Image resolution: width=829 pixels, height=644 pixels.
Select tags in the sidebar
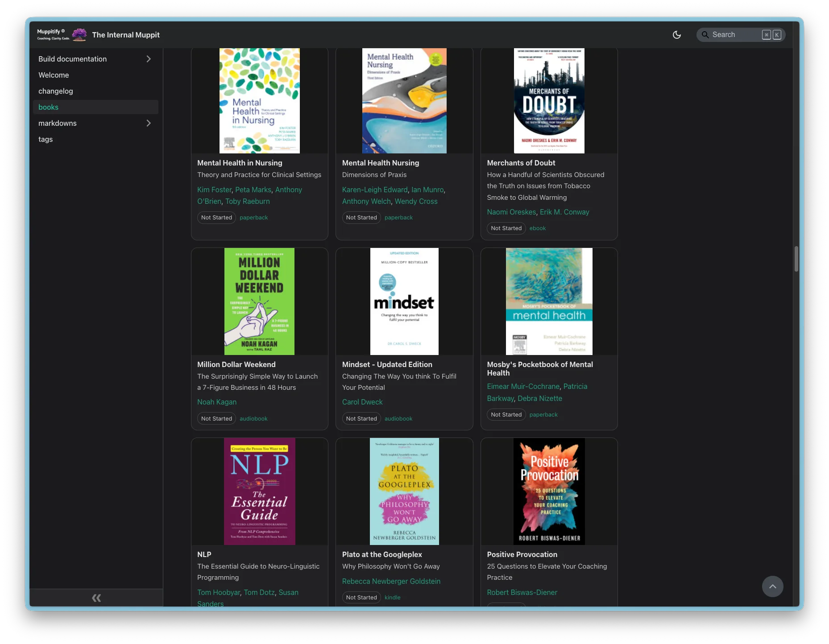(x=45, y=139)
